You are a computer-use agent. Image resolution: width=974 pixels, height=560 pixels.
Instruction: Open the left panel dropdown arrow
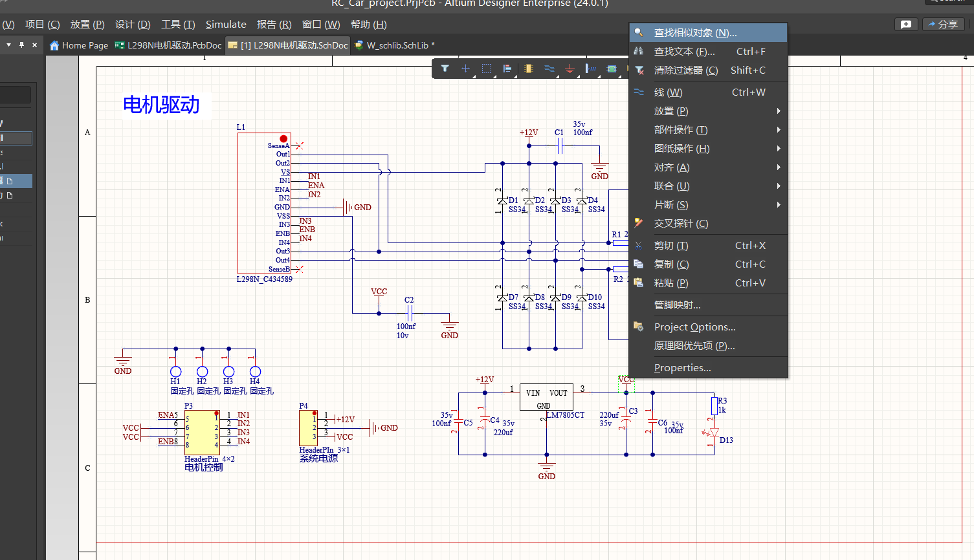(8, 45)
